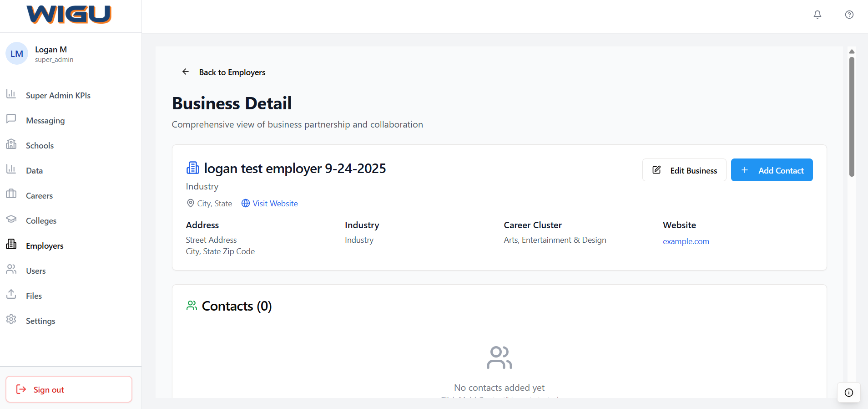This screenshot has width=868, height=409.
Task: Open the Careers section
Action: pyautogui.click(x=39, y=196)
